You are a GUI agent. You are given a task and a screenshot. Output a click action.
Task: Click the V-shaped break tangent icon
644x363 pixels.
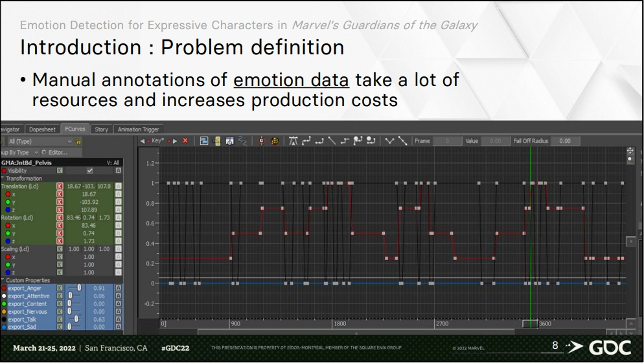pos(390,140)
